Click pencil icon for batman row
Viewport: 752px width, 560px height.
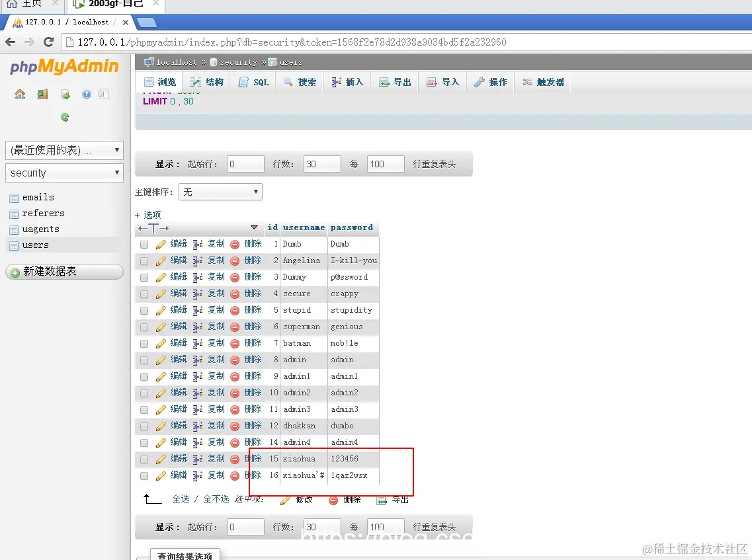[x=161, y=344]
